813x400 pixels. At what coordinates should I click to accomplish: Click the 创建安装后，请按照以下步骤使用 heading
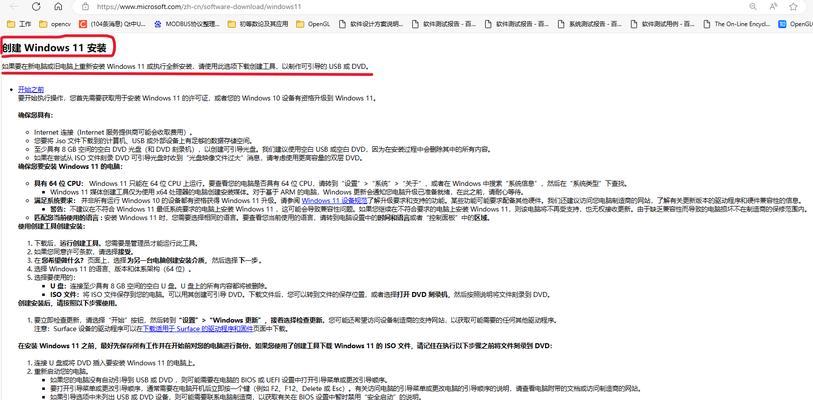tap(70, 303)
